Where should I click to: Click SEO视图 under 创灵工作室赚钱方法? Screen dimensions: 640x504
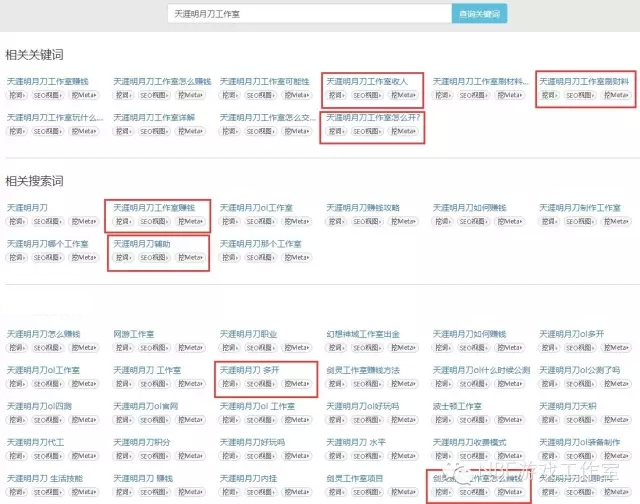tap(367, 383)
